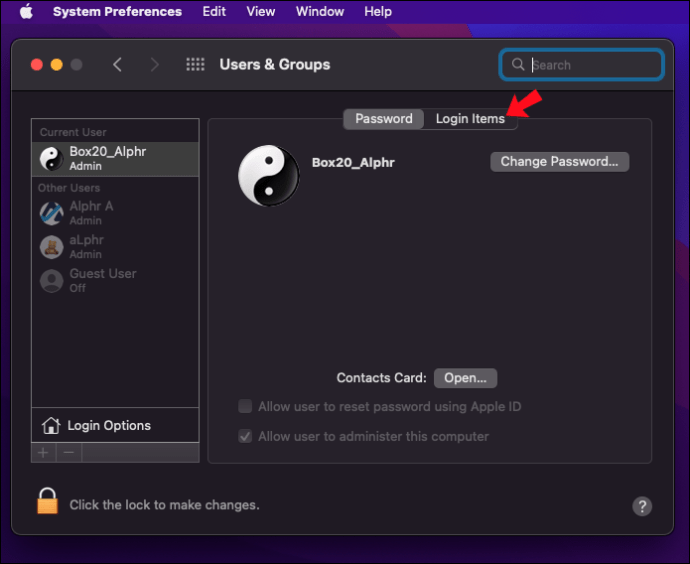Open the Window menu
This screenshot has height=564, width=690.
click(319, 11)
